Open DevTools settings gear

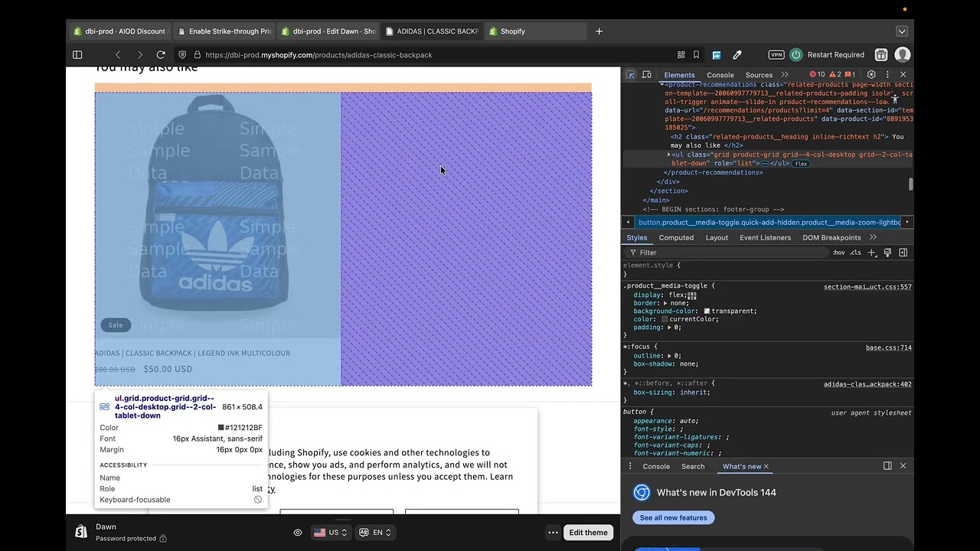coord(871,75)
